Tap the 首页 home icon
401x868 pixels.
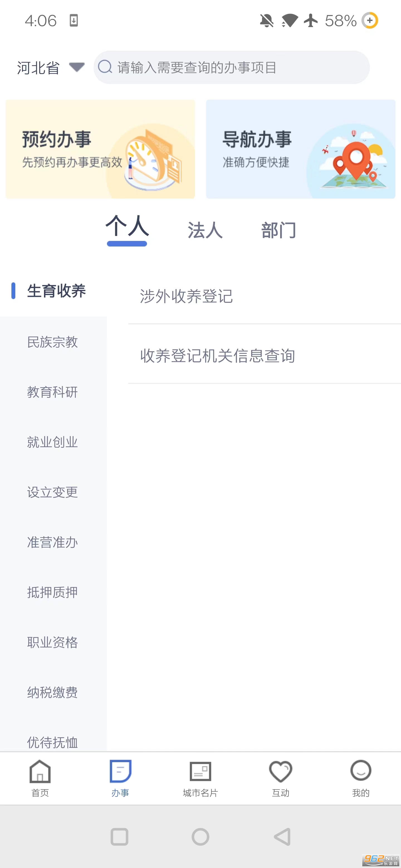click(40, 772)
